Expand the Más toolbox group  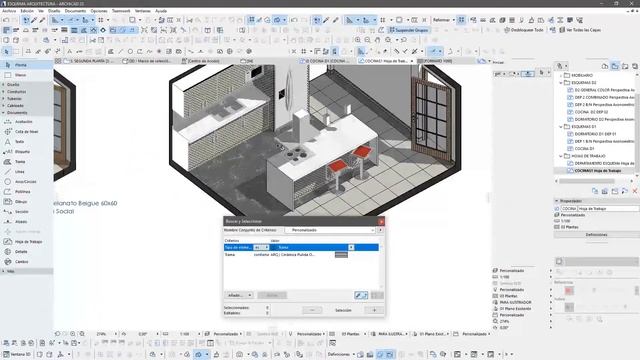26,271
